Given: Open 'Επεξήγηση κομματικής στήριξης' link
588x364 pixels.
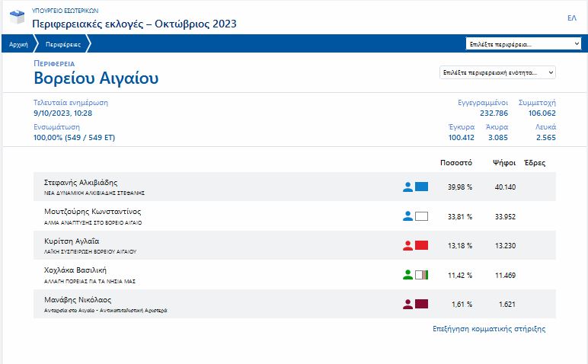Looking at the screenshot, I should tap(488, 329).
